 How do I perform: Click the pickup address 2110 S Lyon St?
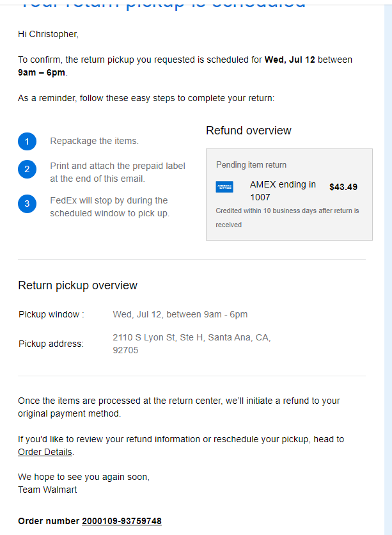click(192, 344)
